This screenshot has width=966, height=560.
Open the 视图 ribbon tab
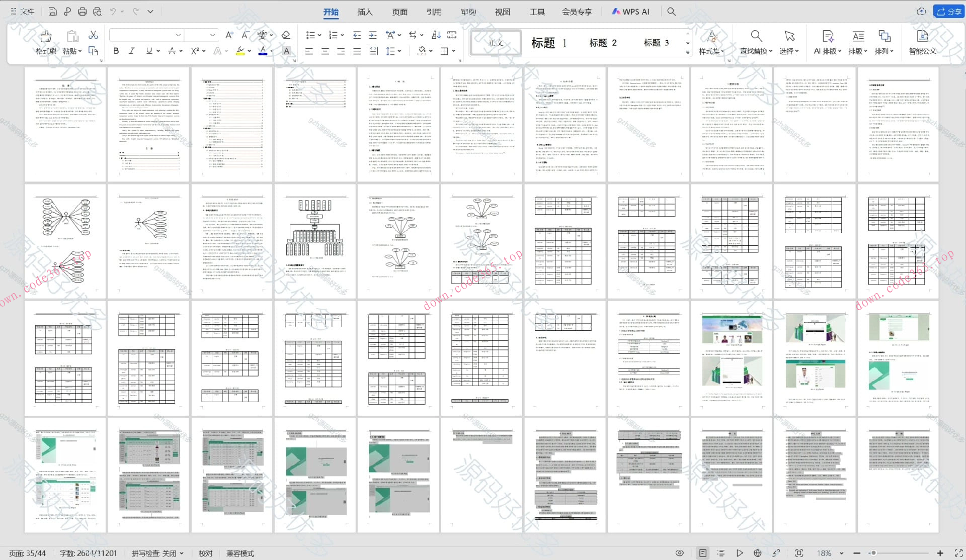click(x=502, y=12)
